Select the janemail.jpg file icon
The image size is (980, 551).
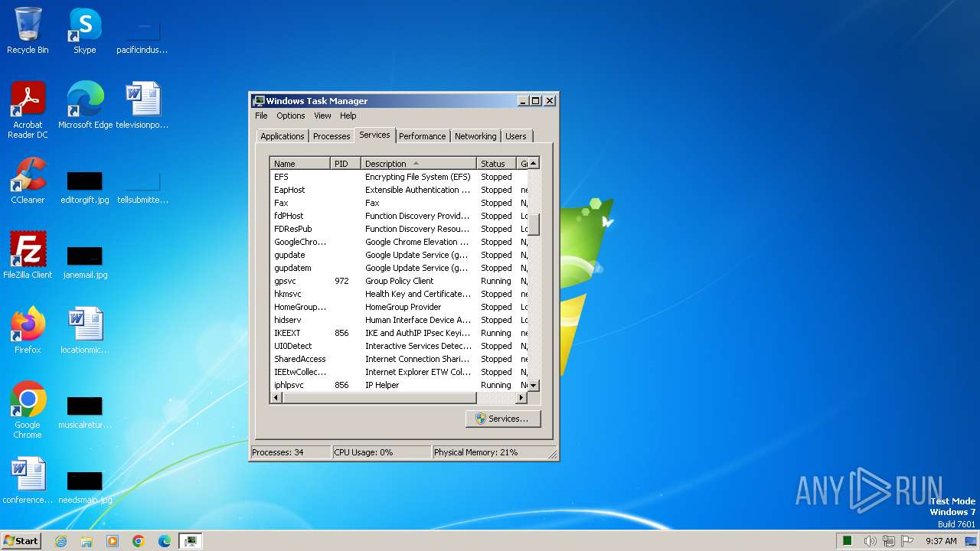[85, 262]
